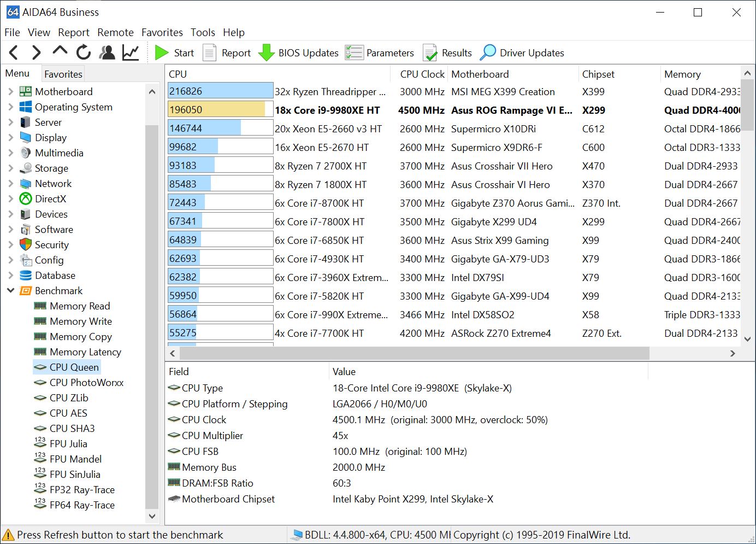Select the DirectX tree item
The image size is (756, 544).
pyautogui.click(x=50, y=198)
